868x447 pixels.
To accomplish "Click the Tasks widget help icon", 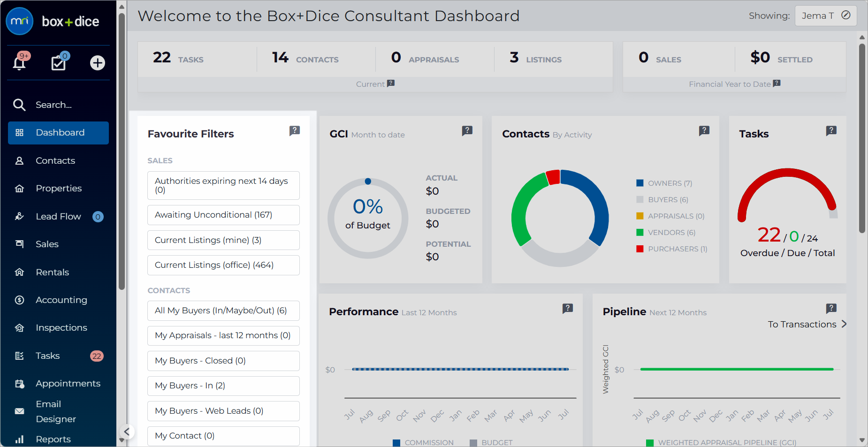I will (831, 131).
